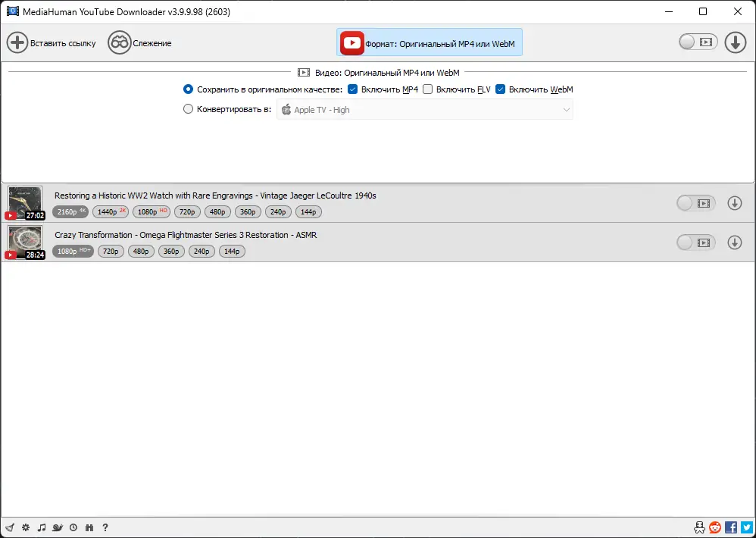Maximize the MediaHuman YouTube Downloader window
Viewport: 756px width, 538px height.
[x=703, y=11]
